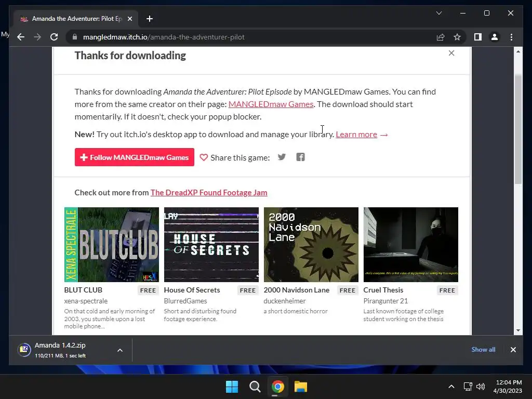The width and height of the screenshot is (532, 399).
Task: Open the volume tray icon
Action: (481, 387)
